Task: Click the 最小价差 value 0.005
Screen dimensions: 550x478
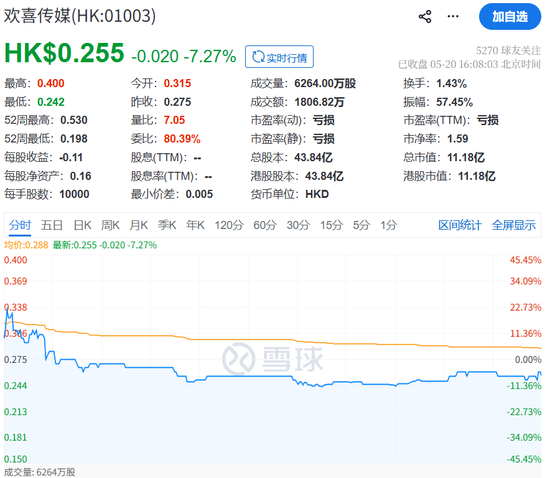Action: pyautogui.click(x=199, y=194)
